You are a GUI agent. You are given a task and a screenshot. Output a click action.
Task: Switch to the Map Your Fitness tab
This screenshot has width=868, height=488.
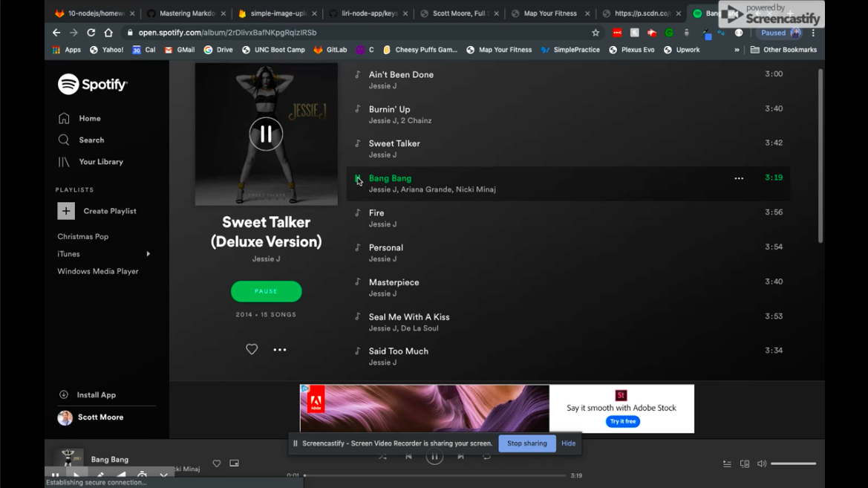point(550,13)
